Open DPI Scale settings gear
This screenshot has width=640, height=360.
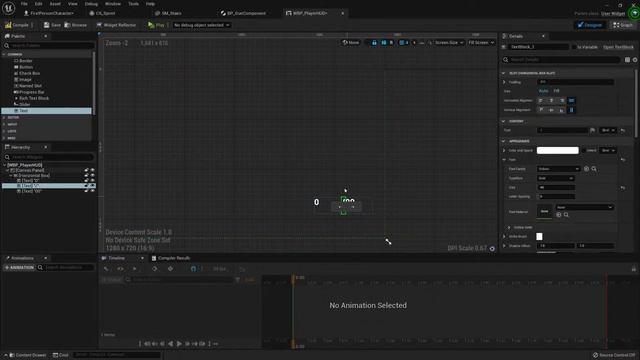pos(492,249)
